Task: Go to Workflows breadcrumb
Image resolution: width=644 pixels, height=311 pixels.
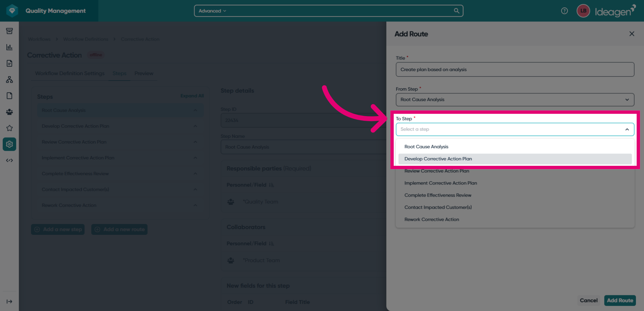Action: coord(39,39)
